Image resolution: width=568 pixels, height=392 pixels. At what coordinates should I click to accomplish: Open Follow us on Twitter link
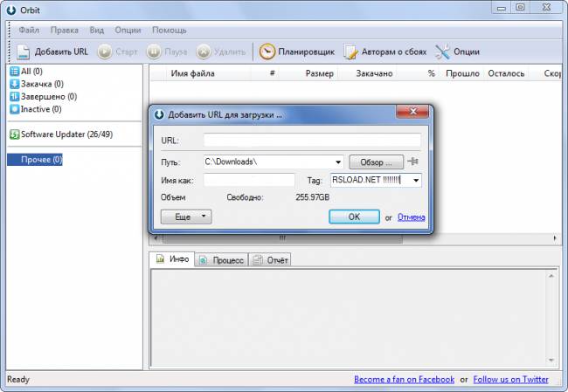coord(511,379)
